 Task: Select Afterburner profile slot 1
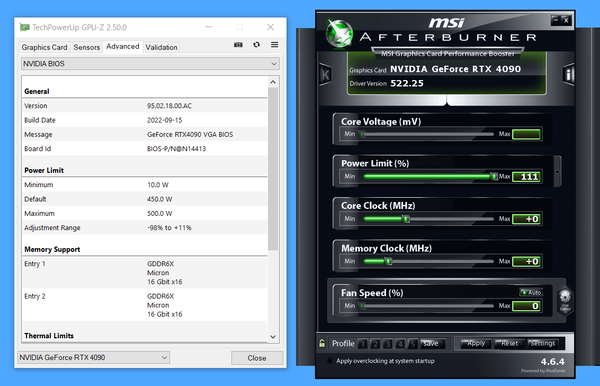[x=363, y=344]
